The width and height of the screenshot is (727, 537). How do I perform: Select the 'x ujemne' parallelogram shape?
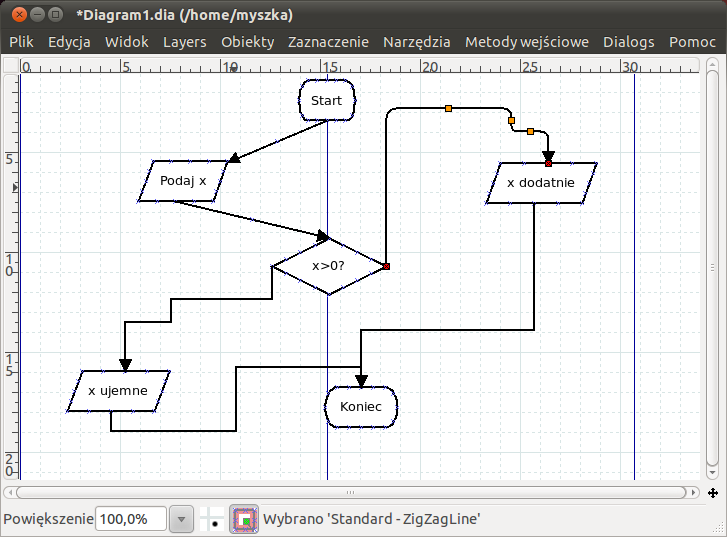click(x=118, y=391)
